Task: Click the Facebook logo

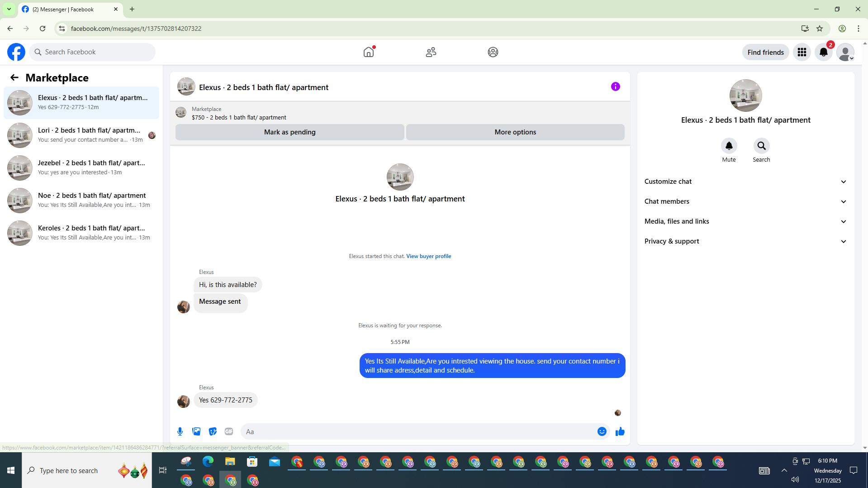Action: (16, 52)
